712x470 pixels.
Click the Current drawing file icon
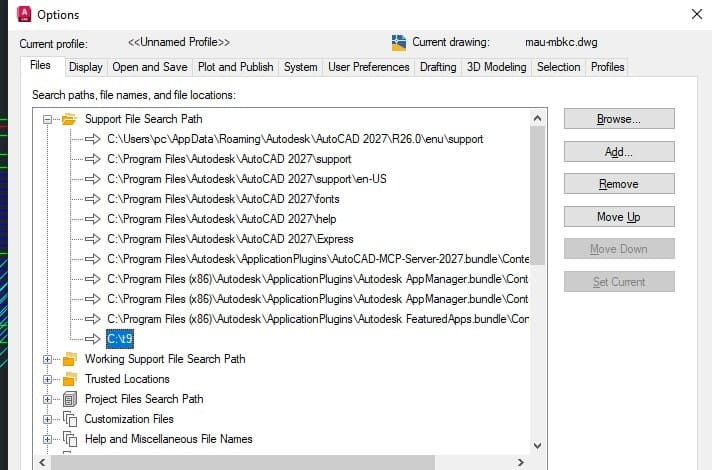[399, 43]
